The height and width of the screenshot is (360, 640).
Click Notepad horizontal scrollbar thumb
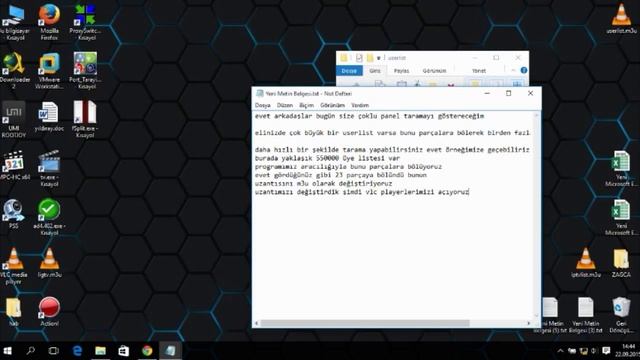[365, 323]
